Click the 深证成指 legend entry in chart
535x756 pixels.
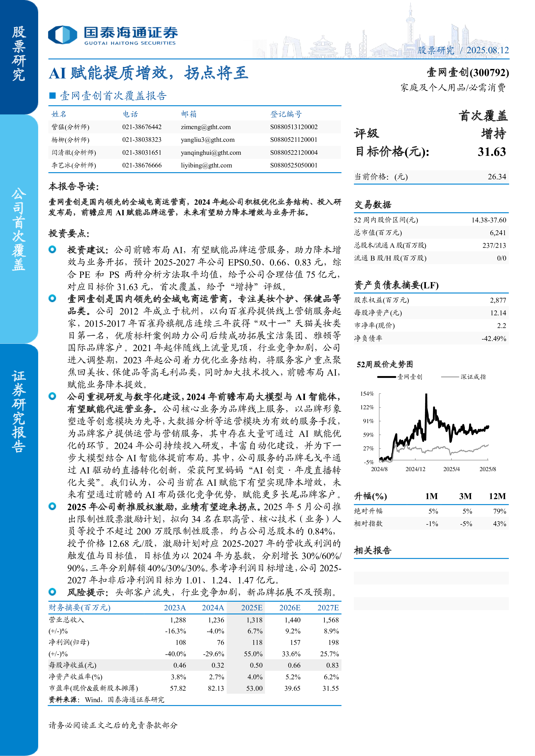coord(463,377)
